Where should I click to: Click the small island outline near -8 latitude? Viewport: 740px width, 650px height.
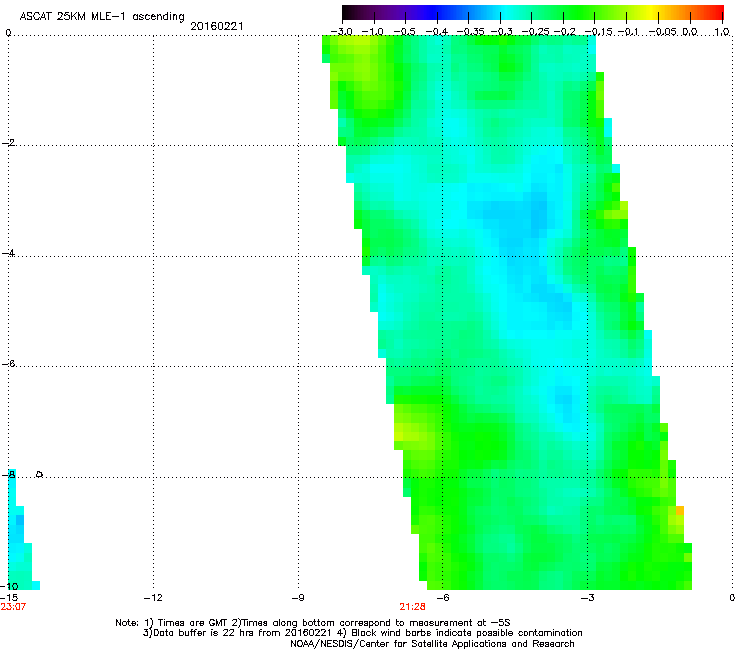(40, 474)
